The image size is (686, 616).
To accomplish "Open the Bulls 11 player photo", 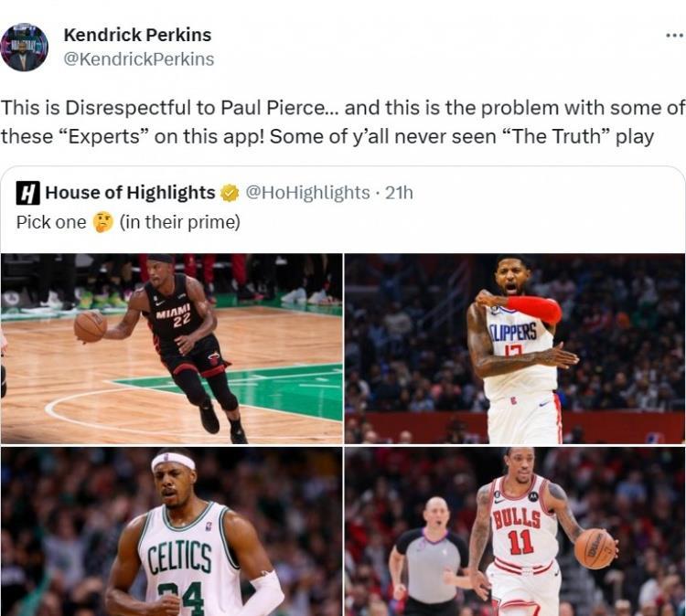I will point(515,531).
